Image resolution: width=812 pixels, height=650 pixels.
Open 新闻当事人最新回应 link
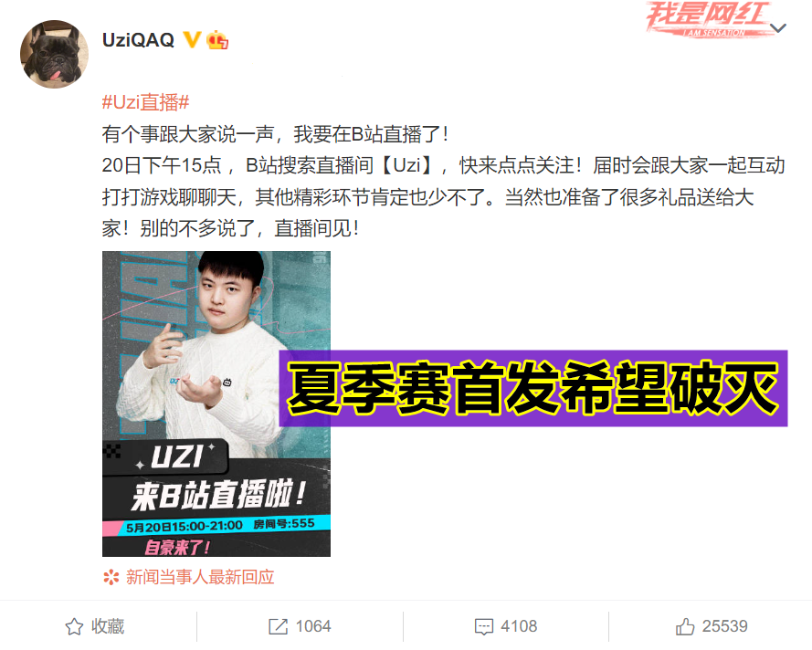click(x=200, y=577)
